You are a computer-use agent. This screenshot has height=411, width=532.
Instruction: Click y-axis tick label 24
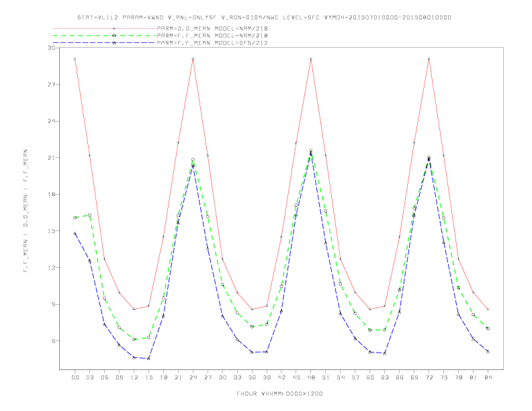click(52, 121)
